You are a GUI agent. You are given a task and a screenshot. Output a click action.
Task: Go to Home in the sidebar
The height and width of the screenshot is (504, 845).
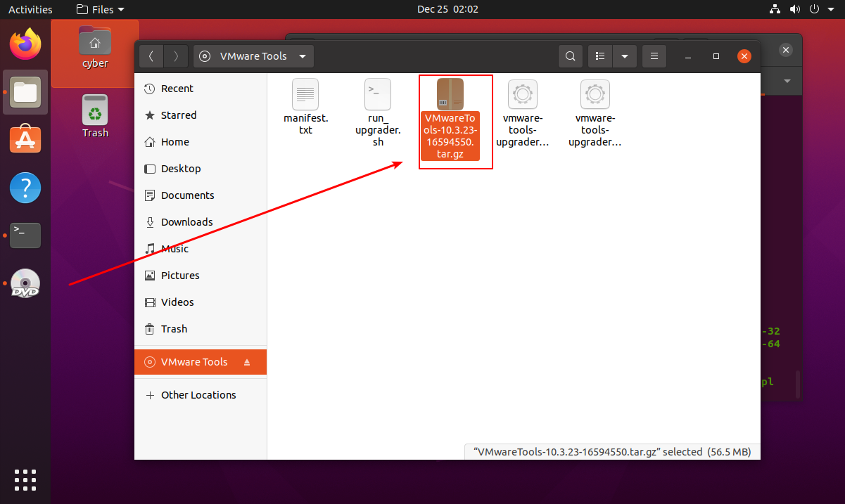[201, 142]
